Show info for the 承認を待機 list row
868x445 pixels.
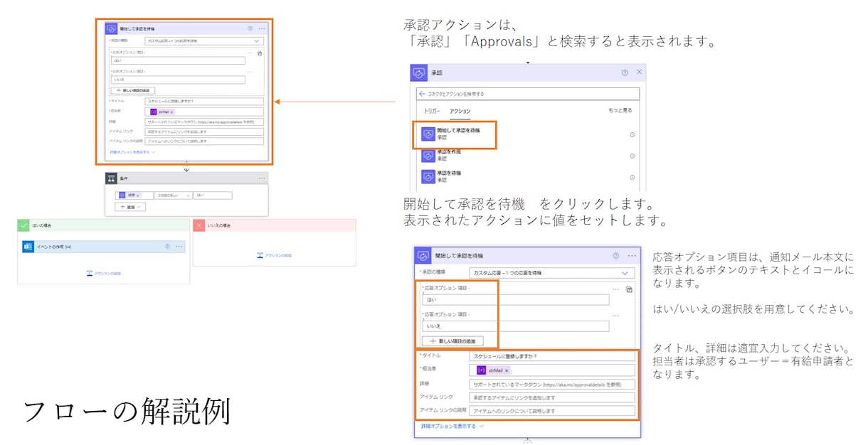point(633,177)
